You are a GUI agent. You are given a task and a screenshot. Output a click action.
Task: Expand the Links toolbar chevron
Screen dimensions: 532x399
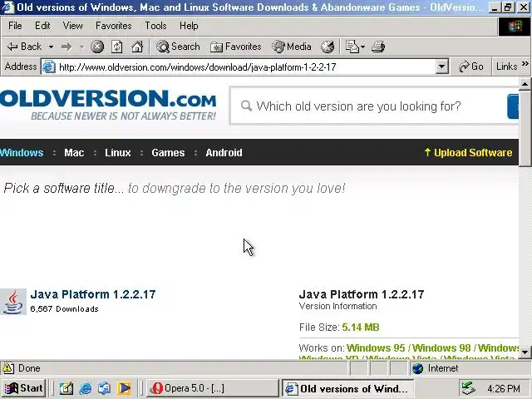[x=525, y=64]
